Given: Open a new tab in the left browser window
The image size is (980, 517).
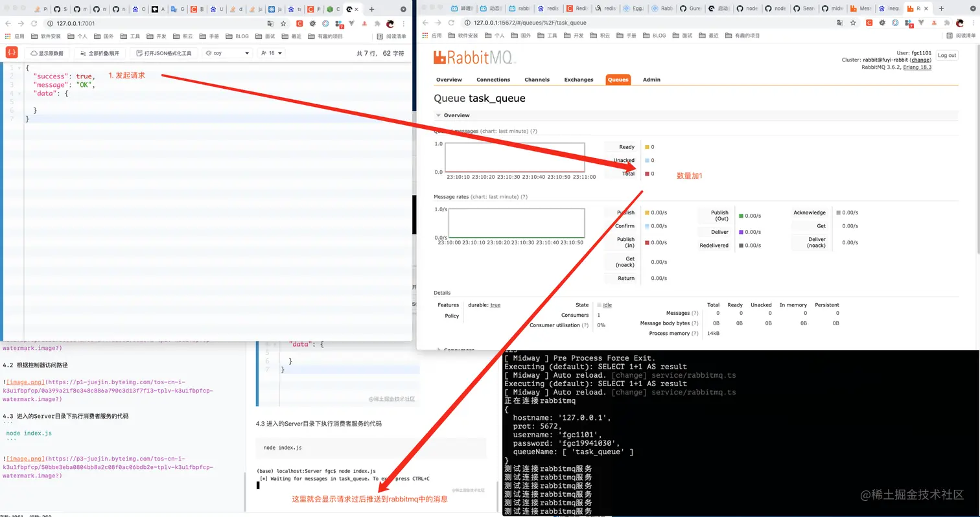Looking at the screenshot, I should pos(371,9).
